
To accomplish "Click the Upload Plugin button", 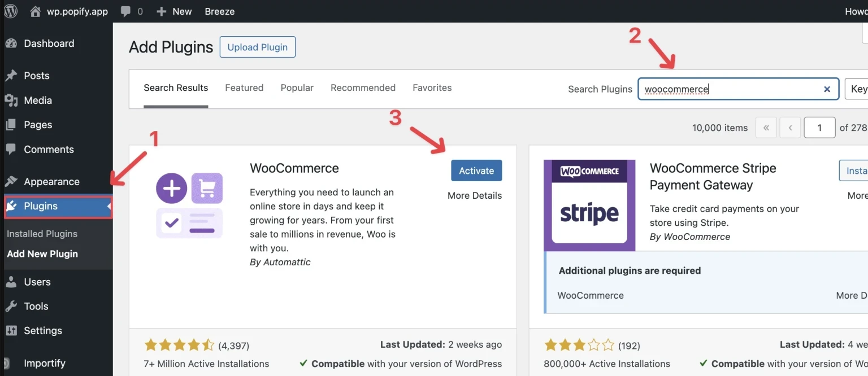I will point(258,47).
